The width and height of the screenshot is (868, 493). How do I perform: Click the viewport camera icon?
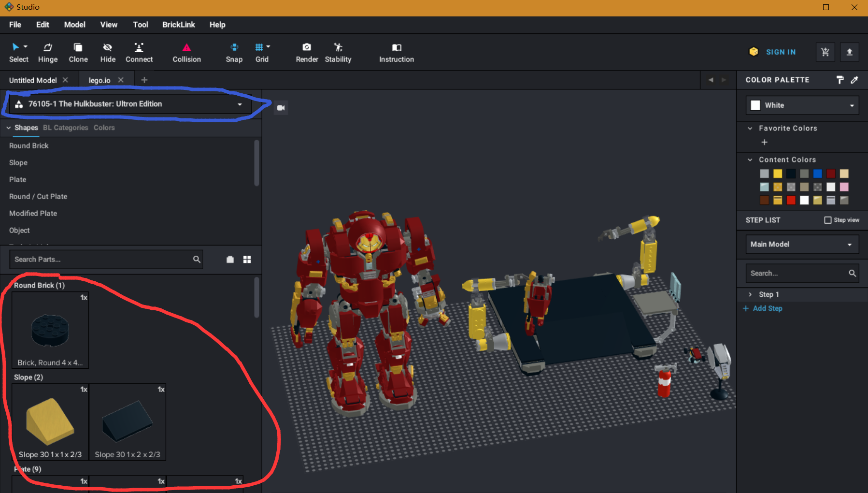click(281, 108)
